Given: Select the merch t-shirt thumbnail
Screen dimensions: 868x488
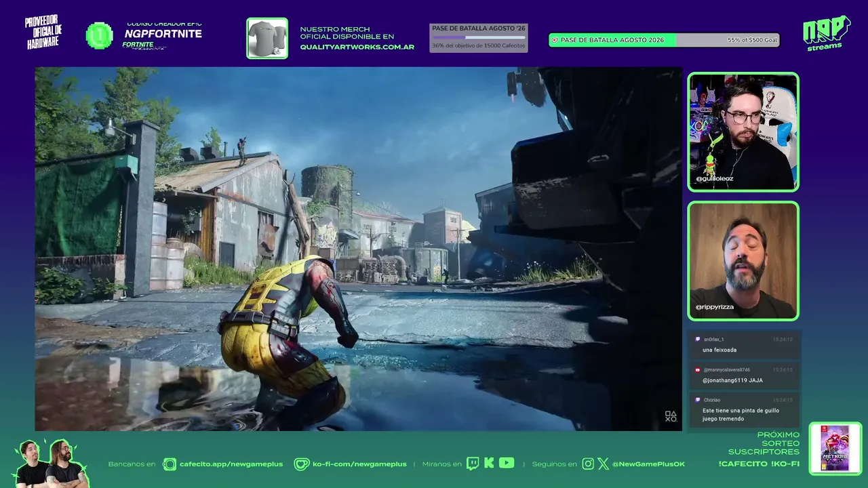Looking at the screenshot, I should click(x=267, y=38).
